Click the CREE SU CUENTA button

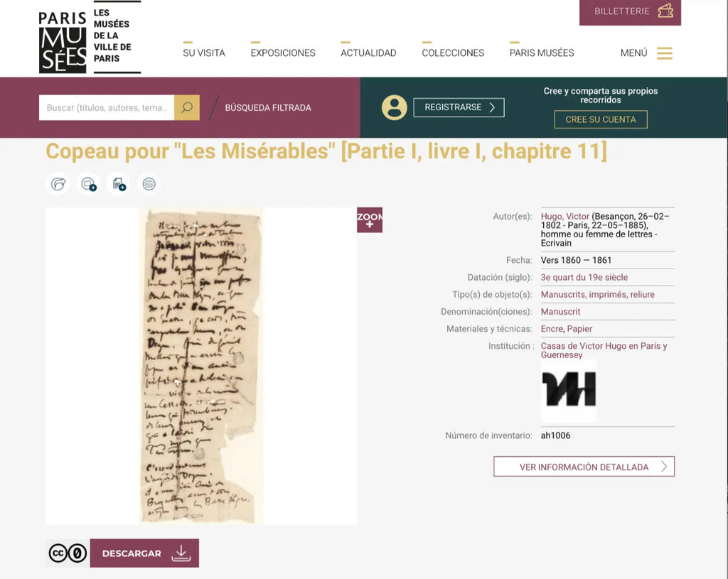(x=600, y=119)
